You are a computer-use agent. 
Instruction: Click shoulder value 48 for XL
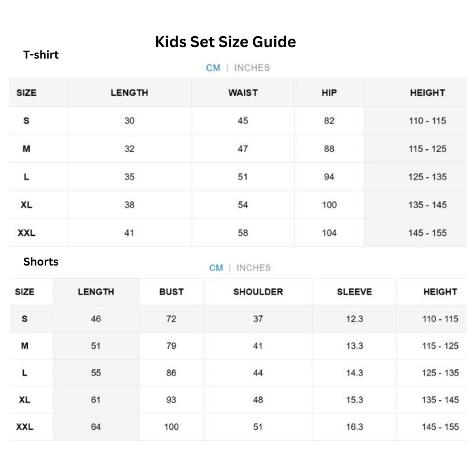pos(258,400)
